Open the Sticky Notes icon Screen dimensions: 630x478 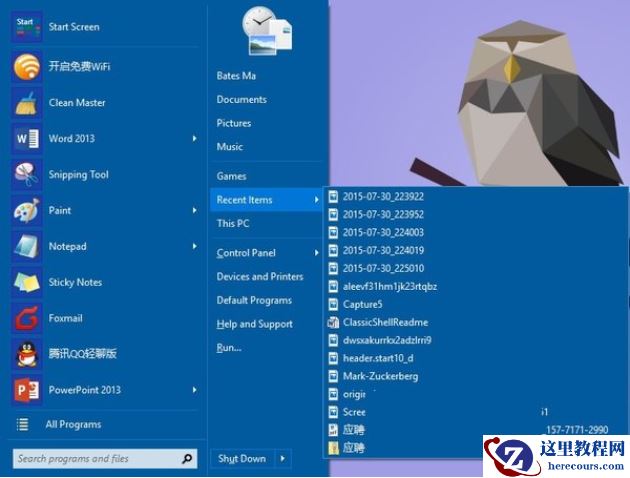click(x=27, y=282)
